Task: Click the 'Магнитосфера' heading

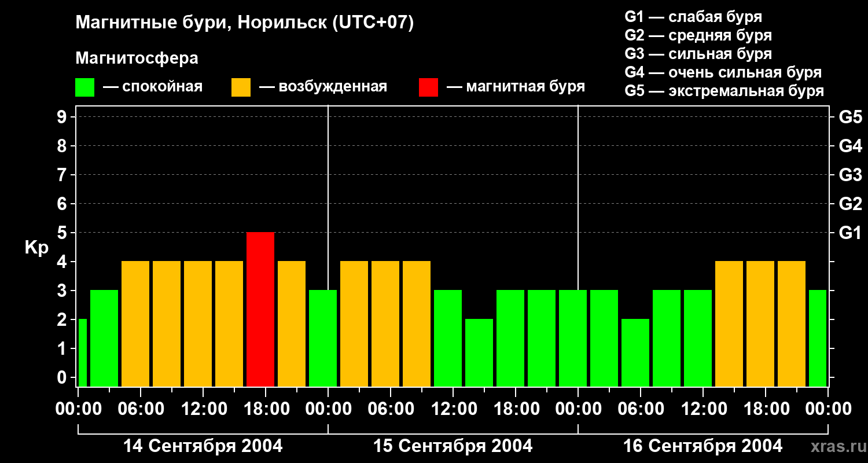Action: [137, 58]
